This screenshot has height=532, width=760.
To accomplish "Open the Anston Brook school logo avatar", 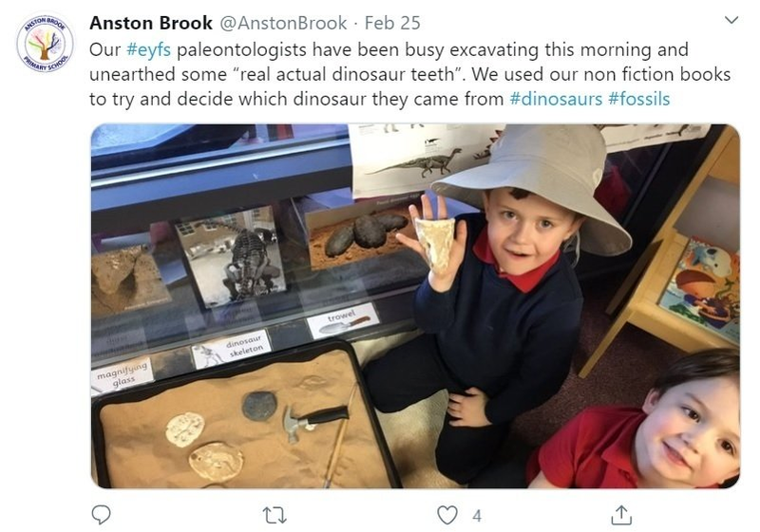I will [45, 43].
